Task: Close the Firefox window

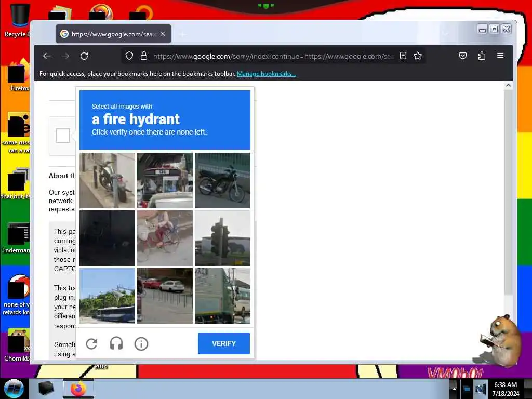Action: pos(506,29)
